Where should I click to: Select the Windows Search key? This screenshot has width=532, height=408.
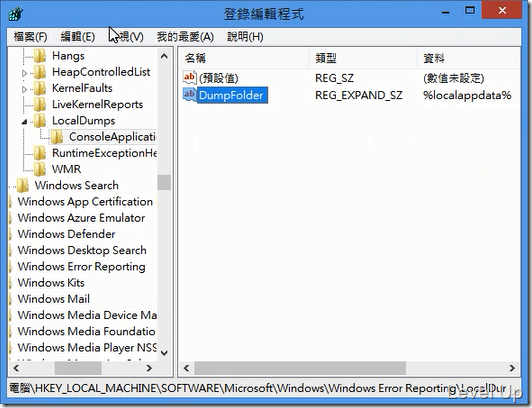[x=77, y=185]
